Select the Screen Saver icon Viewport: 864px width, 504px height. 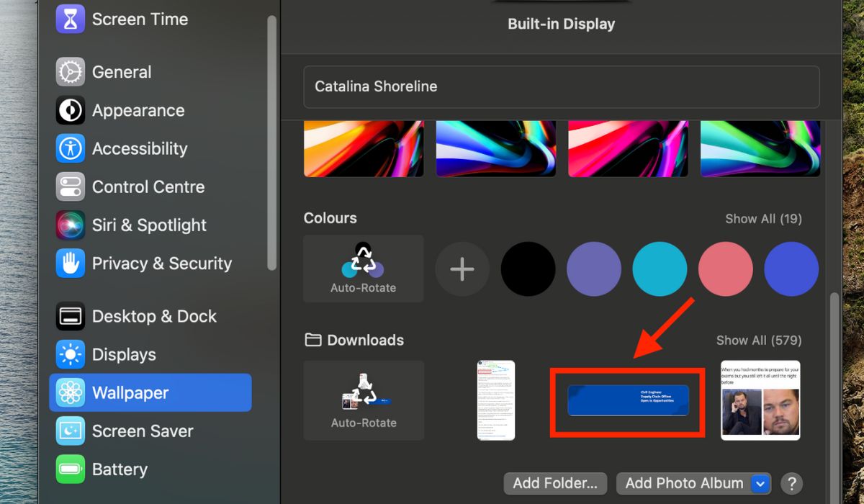tap(70, 431)
